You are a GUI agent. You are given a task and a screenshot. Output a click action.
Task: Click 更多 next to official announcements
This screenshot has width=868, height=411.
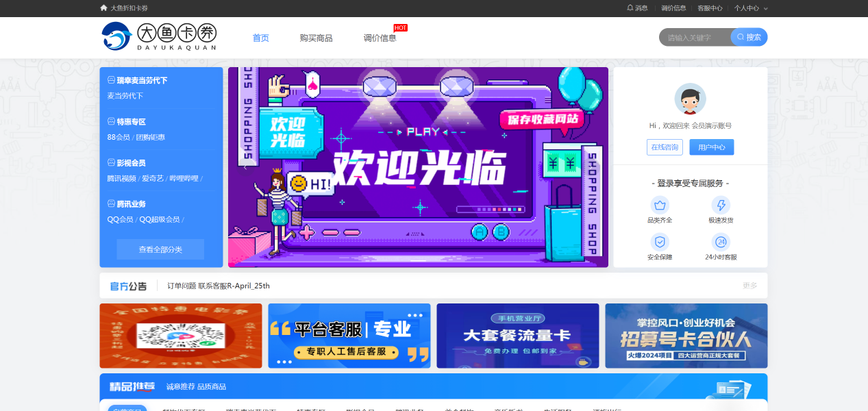click(749, 285)
